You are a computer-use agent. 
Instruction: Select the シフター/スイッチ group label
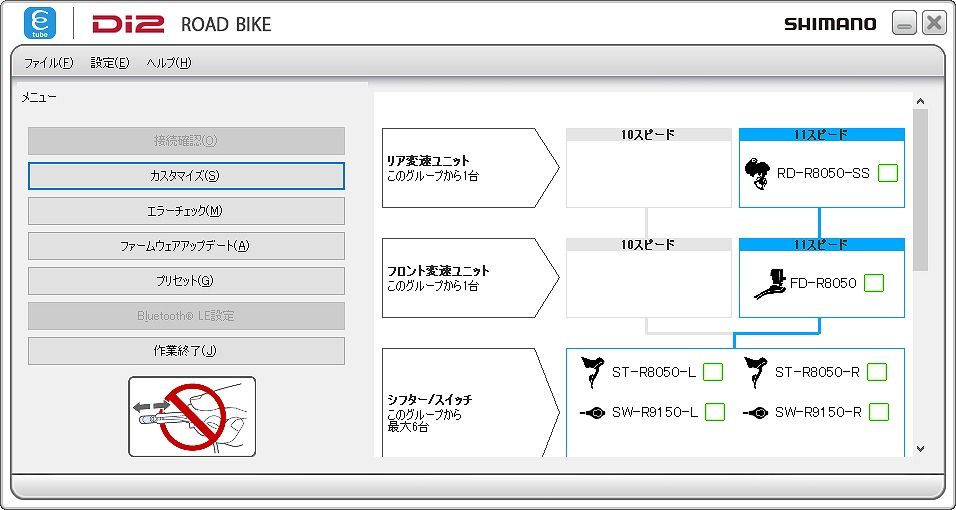[470, 403]
